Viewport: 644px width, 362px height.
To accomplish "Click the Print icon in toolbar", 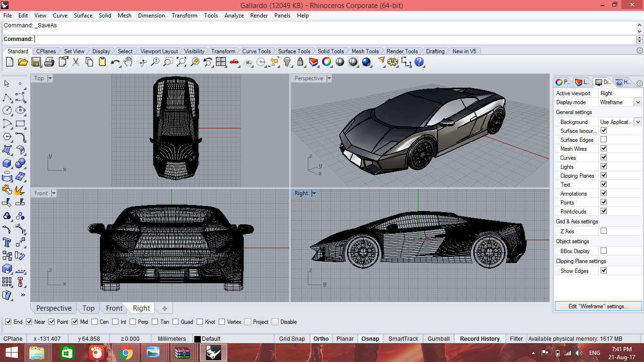I will [x=49, y=62].
